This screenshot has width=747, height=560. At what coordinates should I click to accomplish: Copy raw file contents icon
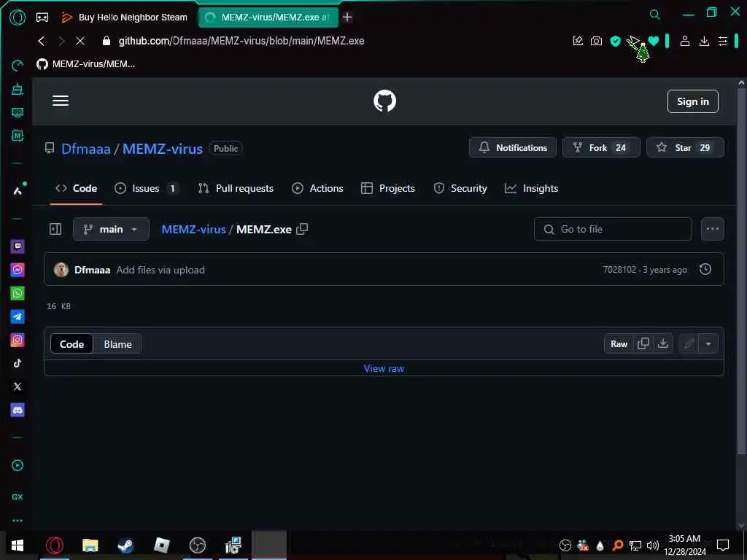click(x=643, y=344)
